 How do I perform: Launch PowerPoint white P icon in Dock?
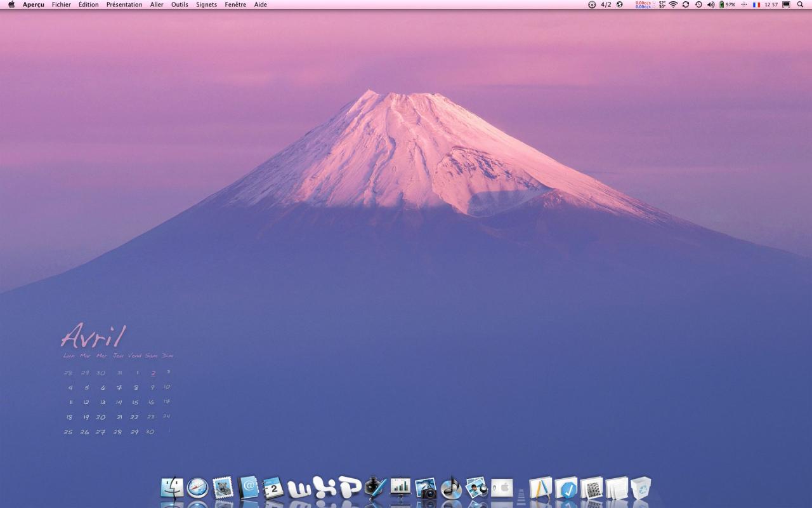pos(350,486)
